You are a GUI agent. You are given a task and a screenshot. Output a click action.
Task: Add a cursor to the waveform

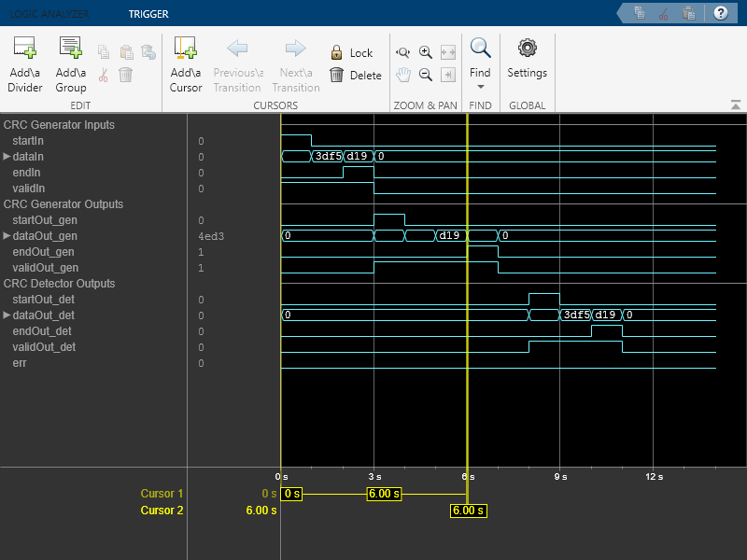coord(185,63)
